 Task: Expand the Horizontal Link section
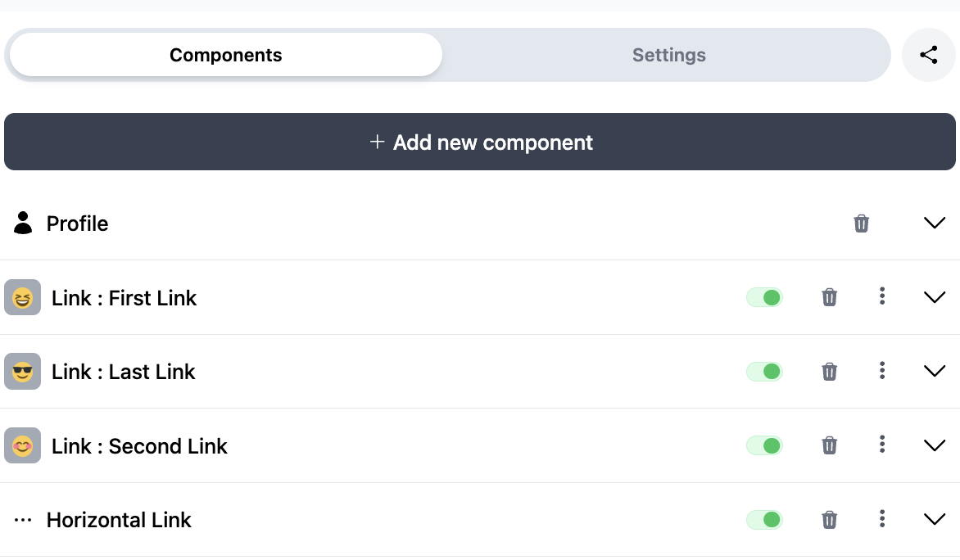[x=935, y=519]
